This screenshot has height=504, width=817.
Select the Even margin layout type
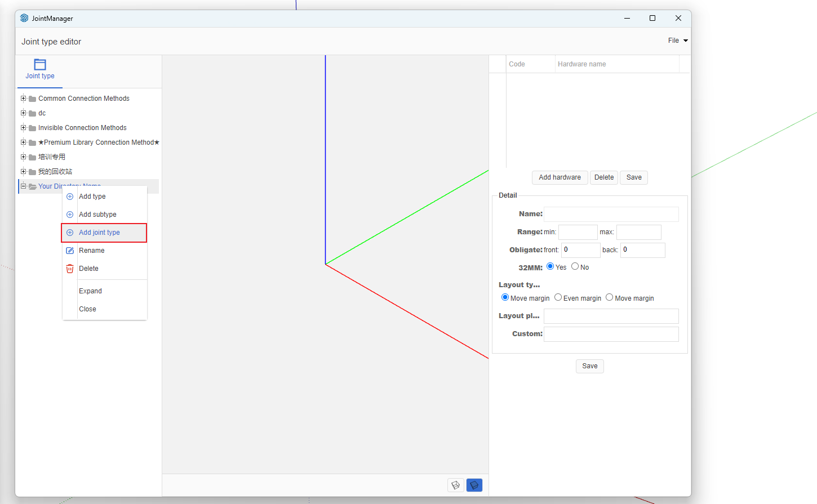558,297
